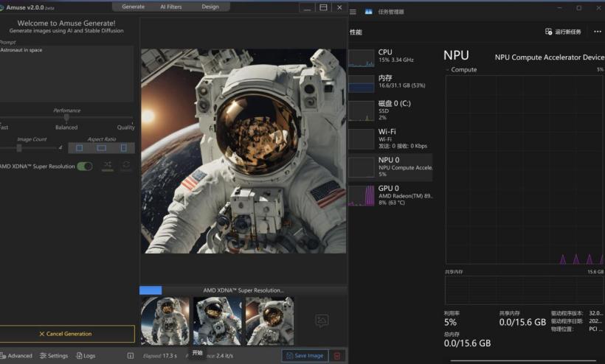Open the Design tab in Amuse
This screenshot has width=605, height=364.
click(210, 7)
